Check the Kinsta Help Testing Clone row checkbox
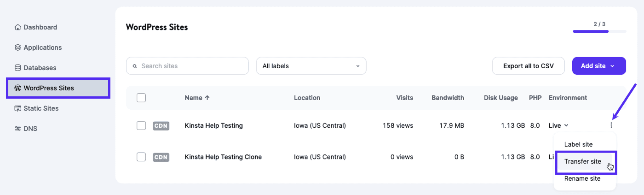Screen dimensions: 644x195 click(x=141, y=157)
